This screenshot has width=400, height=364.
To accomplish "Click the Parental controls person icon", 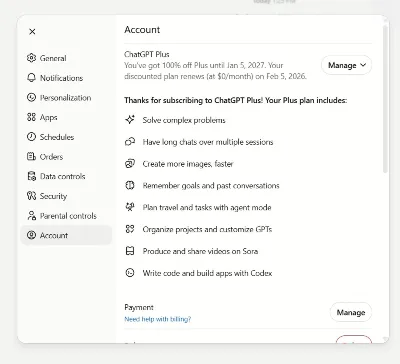I will pyautogui.click(x=31, y=216).
